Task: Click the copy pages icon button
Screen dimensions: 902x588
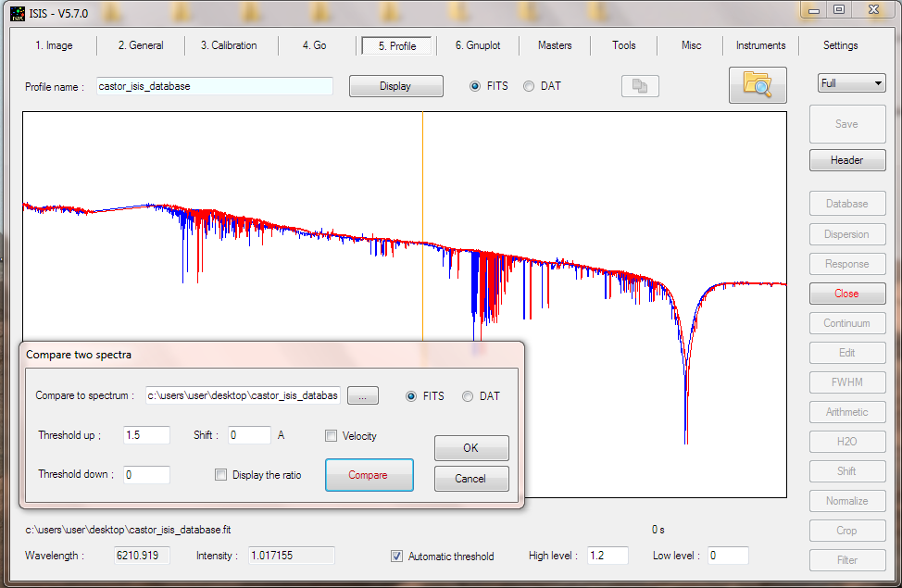Action: click(640, 86)
